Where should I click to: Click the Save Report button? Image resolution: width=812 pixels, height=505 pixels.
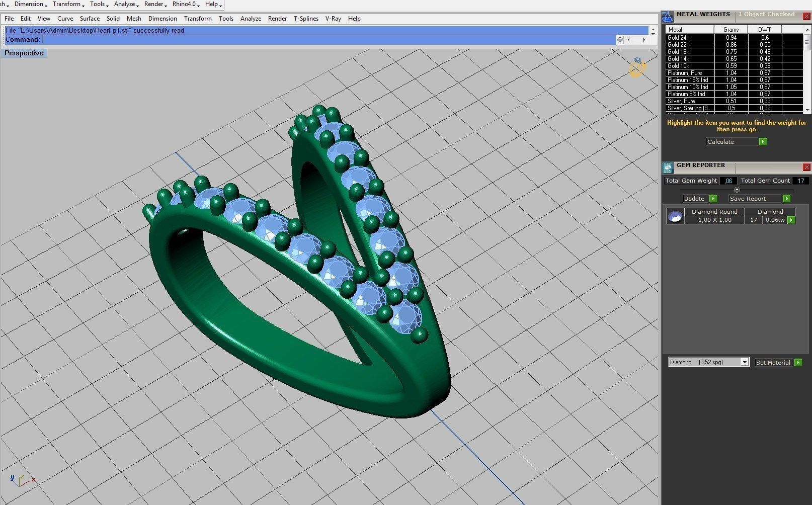point(755,199)
